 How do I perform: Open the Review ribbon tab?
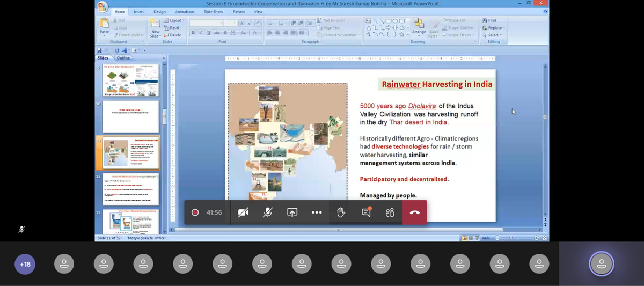(x=239, y=12)
